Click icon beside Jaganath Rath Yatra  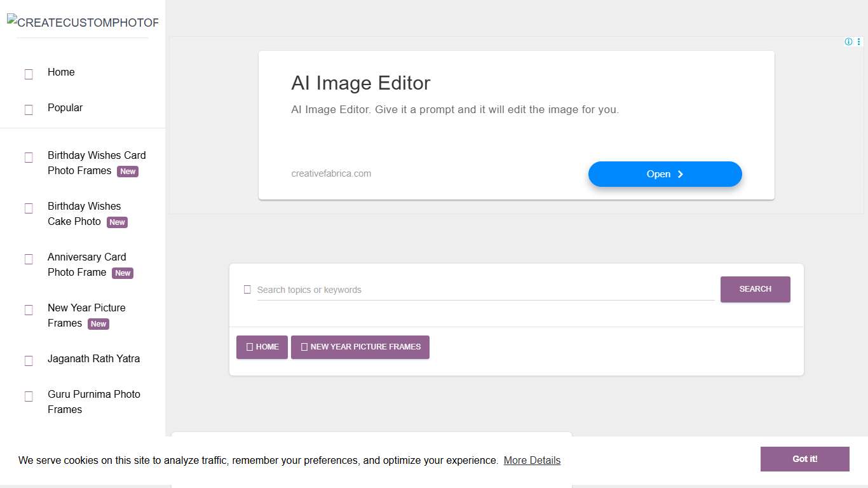(x=29, y=361)
